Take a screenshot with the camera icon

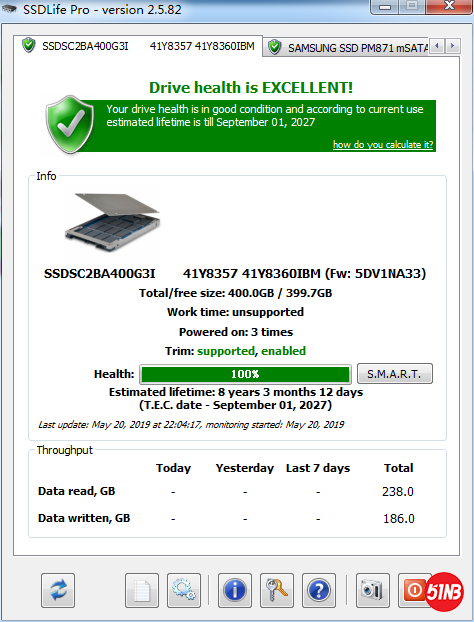[373, 590]
